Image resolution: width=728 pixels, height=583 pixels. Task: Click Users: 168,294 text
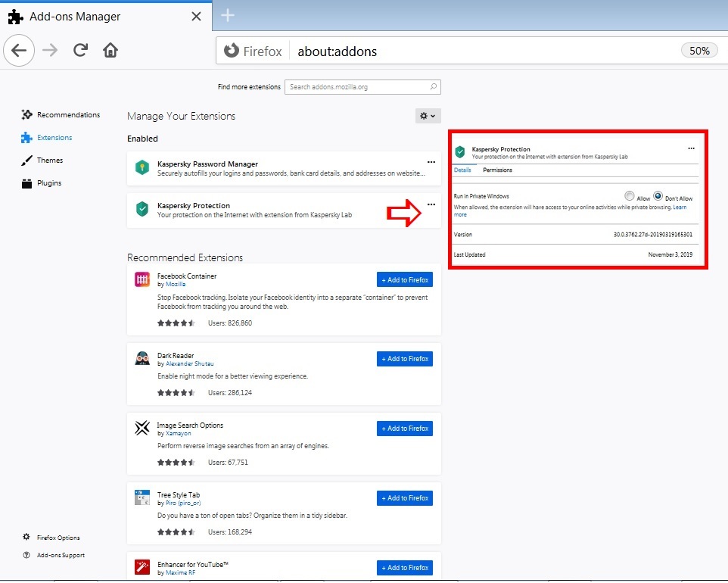coord(230,532)
